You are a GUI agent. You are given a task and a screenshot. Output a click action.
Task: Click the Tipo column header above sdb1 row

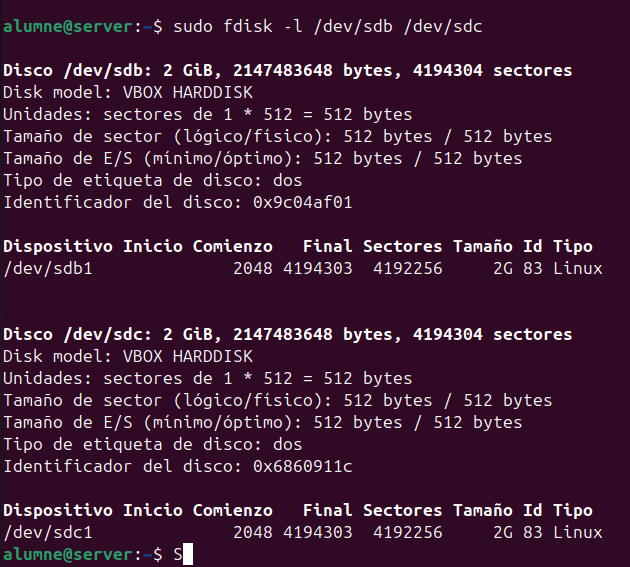[572, 246]
